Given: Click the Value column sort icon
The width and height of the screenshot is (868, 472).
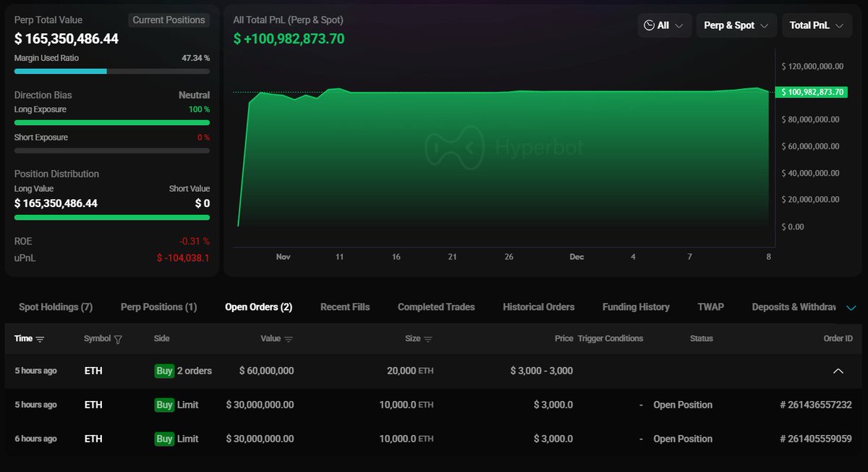Looking at the screenshot, I should [x=289, y=339].
